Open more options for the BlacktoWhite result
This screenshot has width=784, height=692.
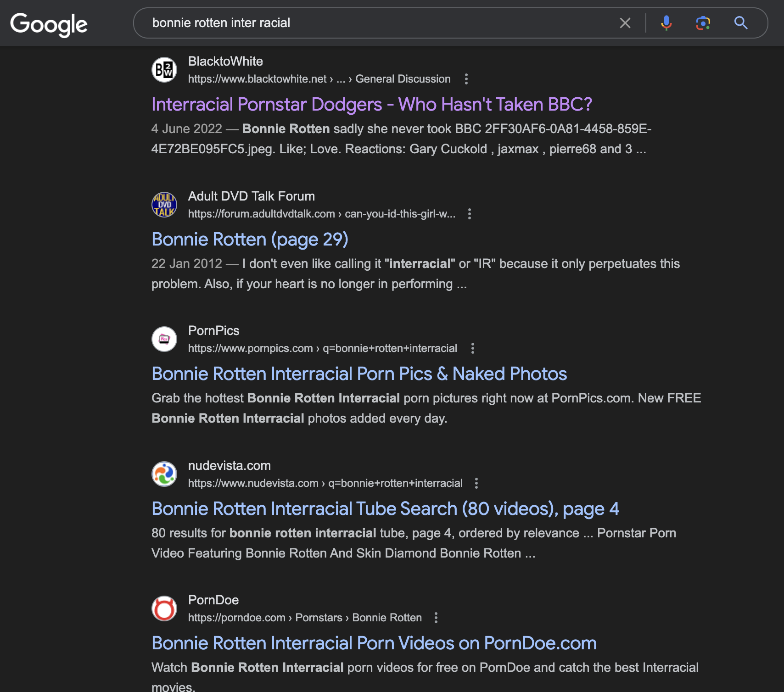466,79
